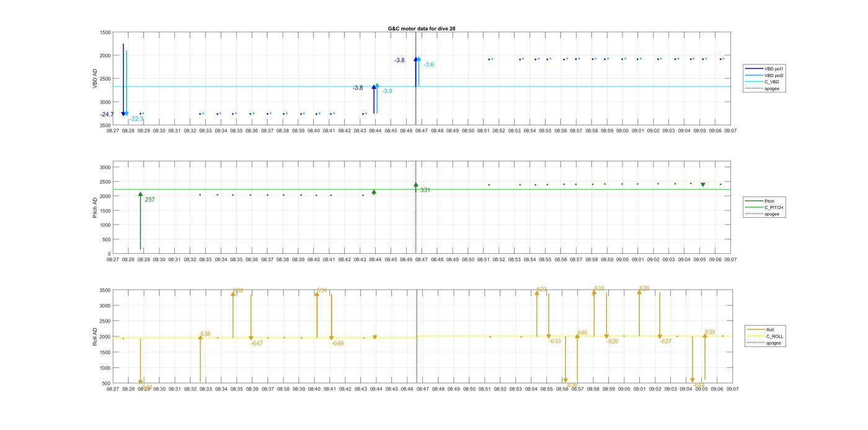Click the 'VBD AD' y-axis label
The image size is (868, 430).
click(95, 78)
